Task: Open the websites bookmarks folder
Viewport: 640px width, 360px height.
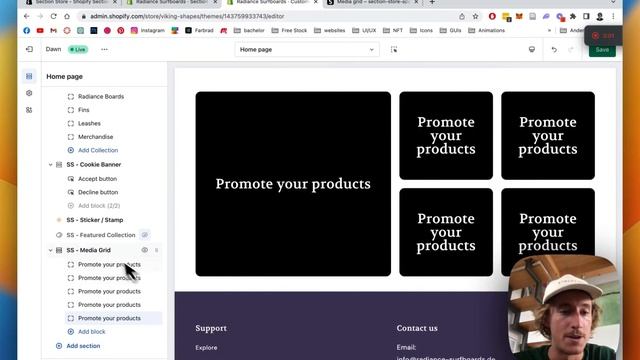Action: tap(329, 30)
